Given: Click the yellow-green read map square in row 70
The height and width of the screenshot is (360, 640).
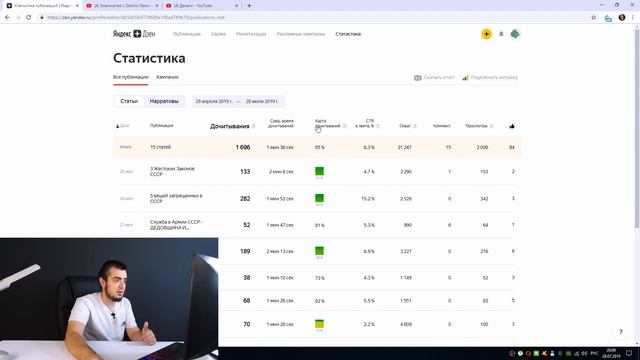Looking at the screenshot, I should click(320, 324).
